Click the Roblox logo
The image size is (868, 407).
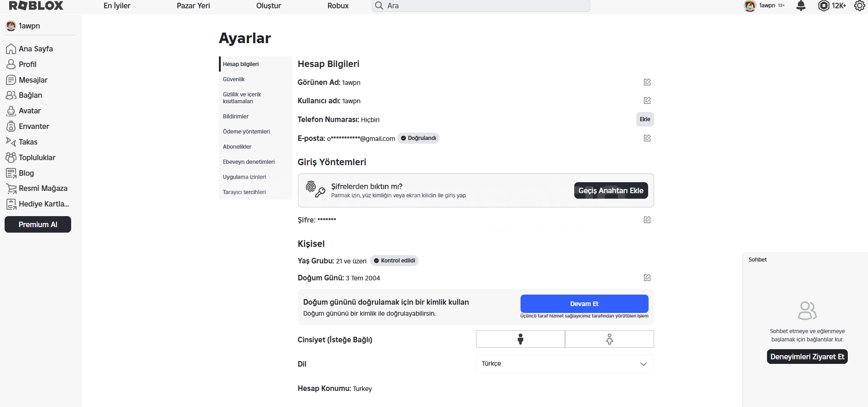point(36,6)
